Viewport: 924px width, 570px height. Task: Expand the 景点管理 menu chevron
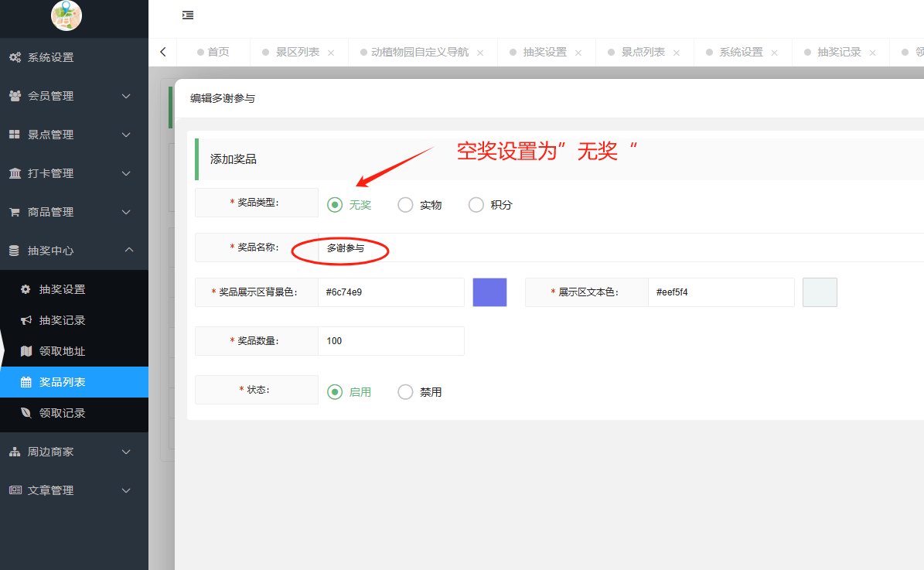pos(126,135)
